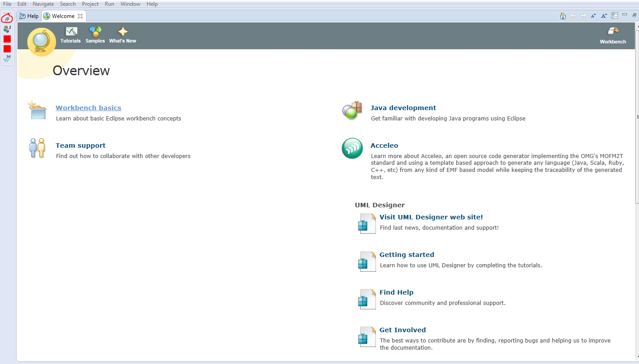Click the Tutorials icon in the welcome header
This screenshot has height=364, width=639.
click(71, 32)
